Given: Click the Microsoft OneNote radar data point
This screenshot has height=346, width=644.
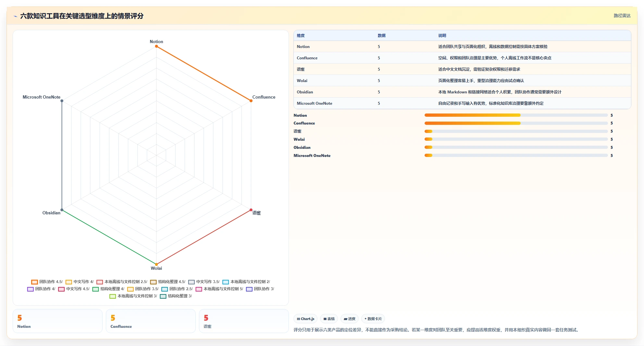Looking at the screenshot, I should click(62, 101).
